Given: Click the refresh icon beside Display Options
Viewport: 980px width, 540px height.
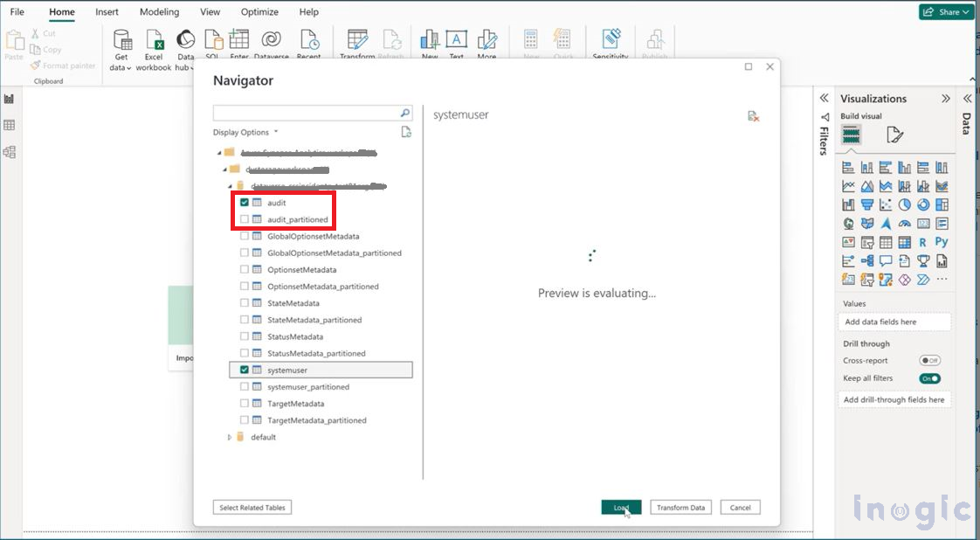Looking at the screenshot, I should click(x=406, y=132).
